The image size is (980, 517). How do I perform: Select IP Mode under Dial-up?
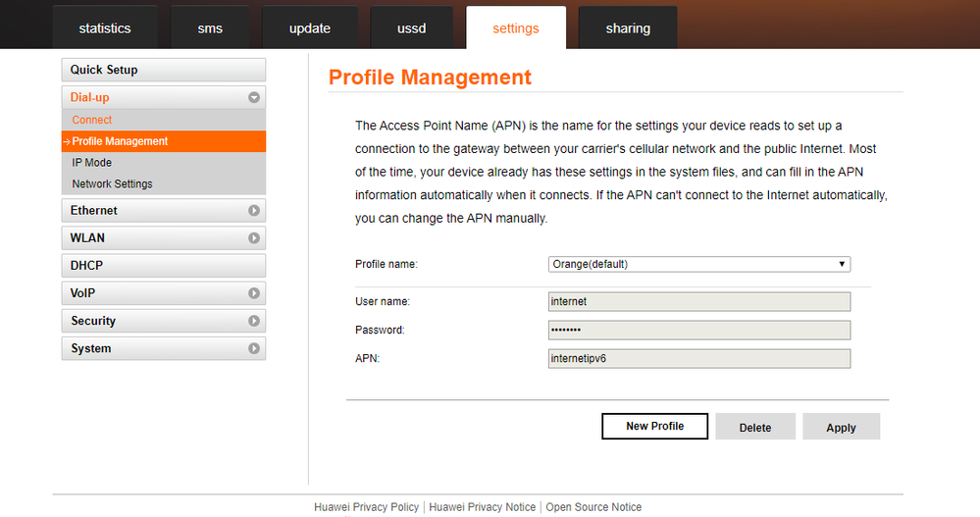point(92,163)
